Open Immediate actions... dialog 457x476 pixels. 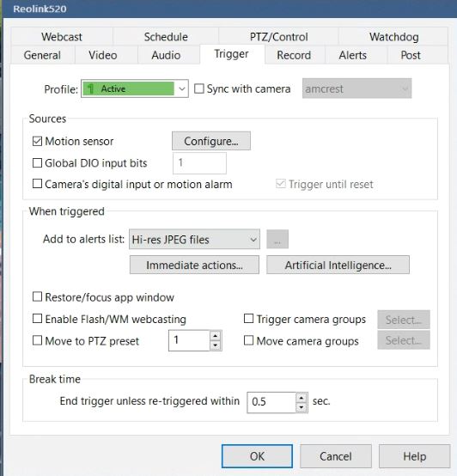tap(194, 265)
